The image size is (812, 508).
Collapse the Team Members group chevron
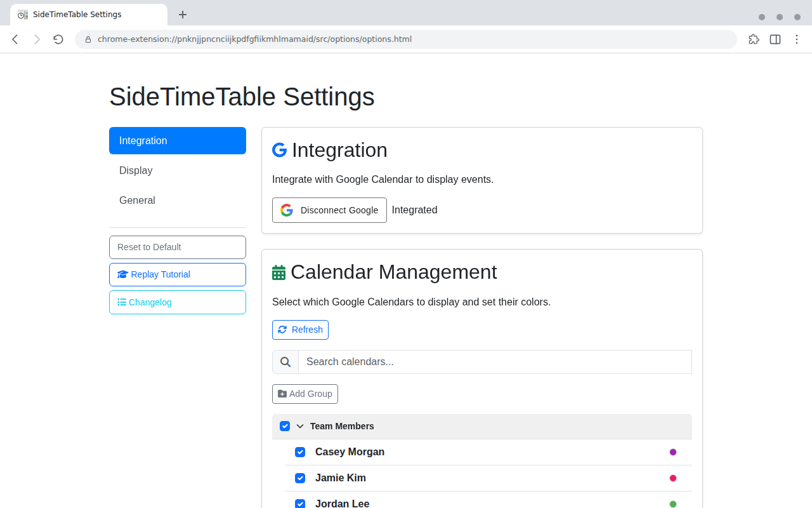pyautogui.click(x=300, y=426)
